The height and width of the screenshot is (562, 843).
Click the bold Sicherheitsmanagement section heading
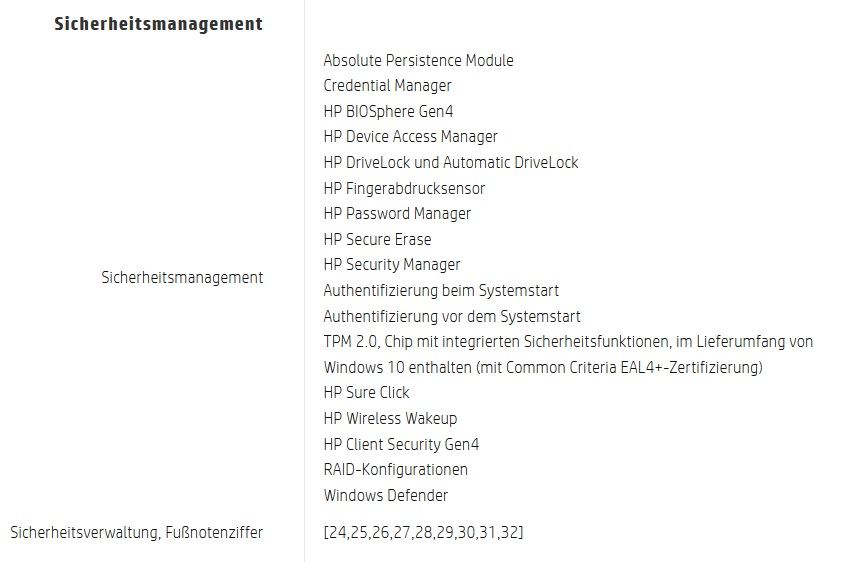[158, 23]
